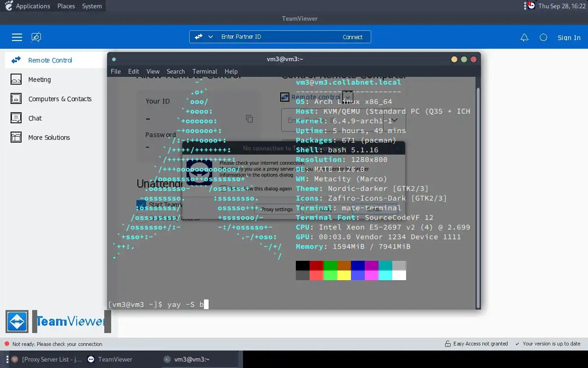Click the 'Not ready' connection status message

click(57, 344)
